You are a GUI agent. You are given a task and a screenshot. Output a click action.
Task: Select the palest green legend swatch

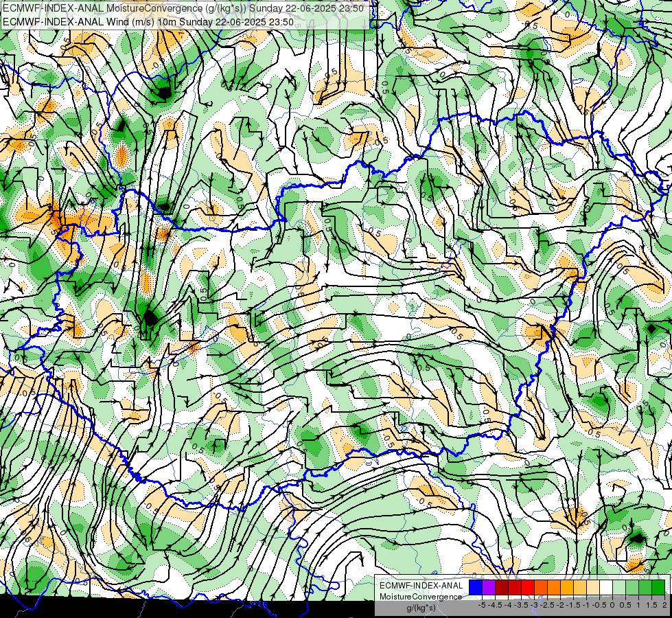click(x=619, y=587)
